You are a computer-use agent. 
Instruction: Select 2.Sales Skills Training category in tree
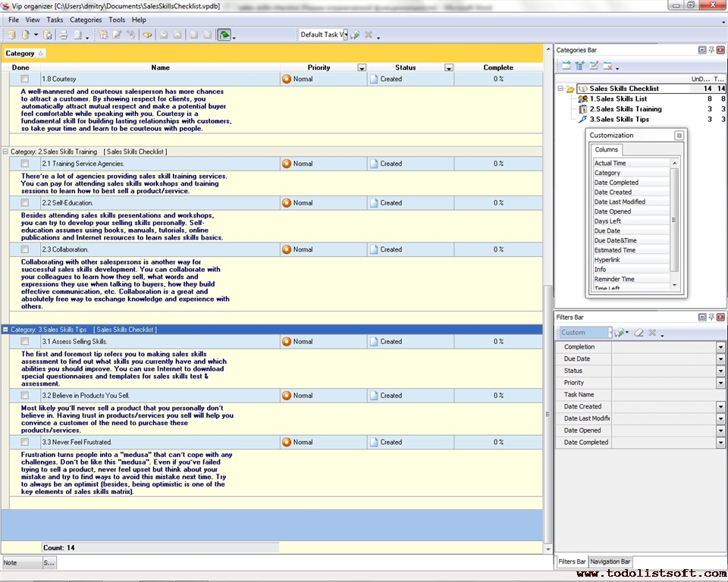tap(625, 109)
